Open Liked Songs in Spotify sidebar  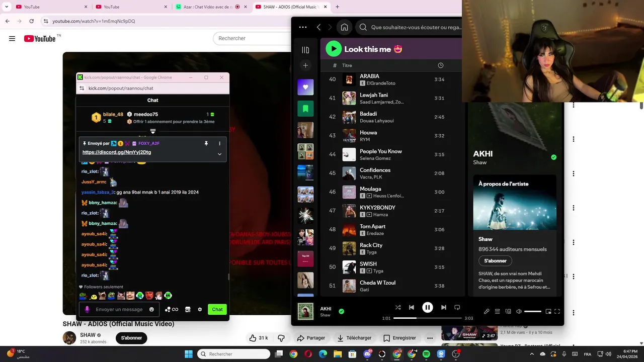[305, 87]
